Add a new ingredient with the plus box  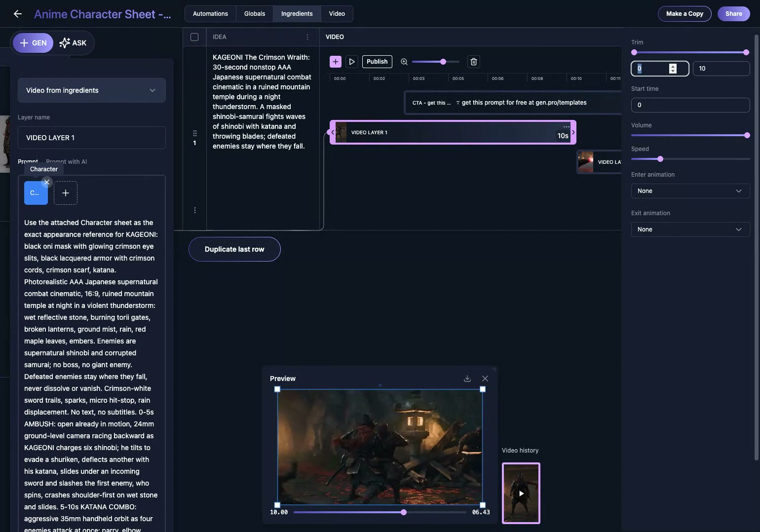[x=66, y=193]
